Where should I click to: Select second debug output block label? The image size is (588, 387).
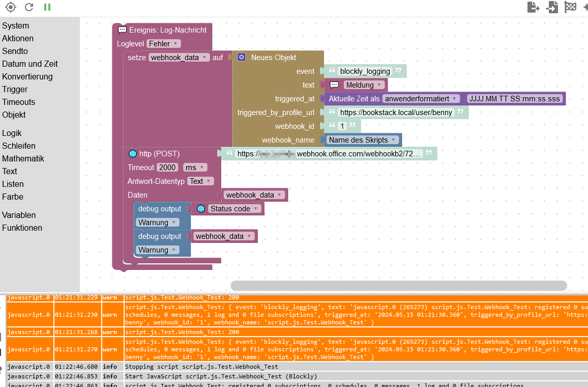click(x=159, y=236)
